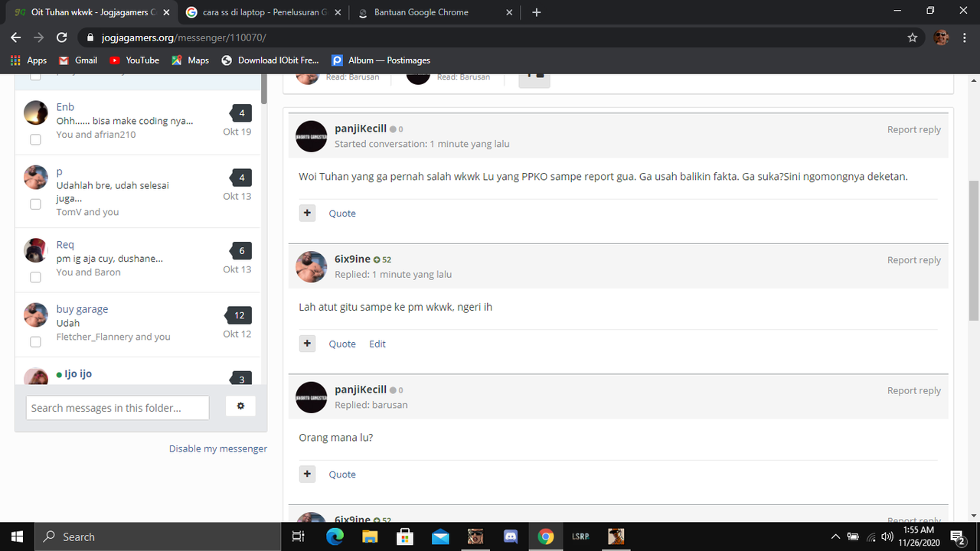
Task: Close the 'cara ss di laptop' tab
Action: 338,12
